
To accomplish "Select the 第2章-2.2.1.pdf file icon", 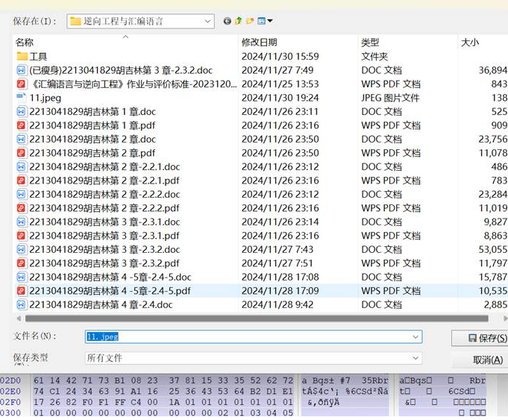I will click(21, 181).
